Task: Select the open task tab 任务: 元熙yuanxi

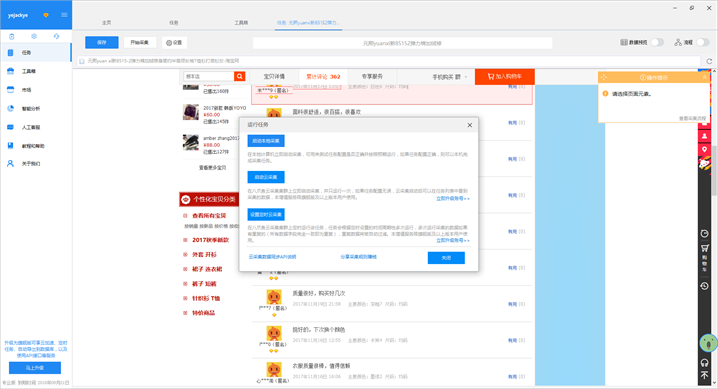Action: coord(308,22)
